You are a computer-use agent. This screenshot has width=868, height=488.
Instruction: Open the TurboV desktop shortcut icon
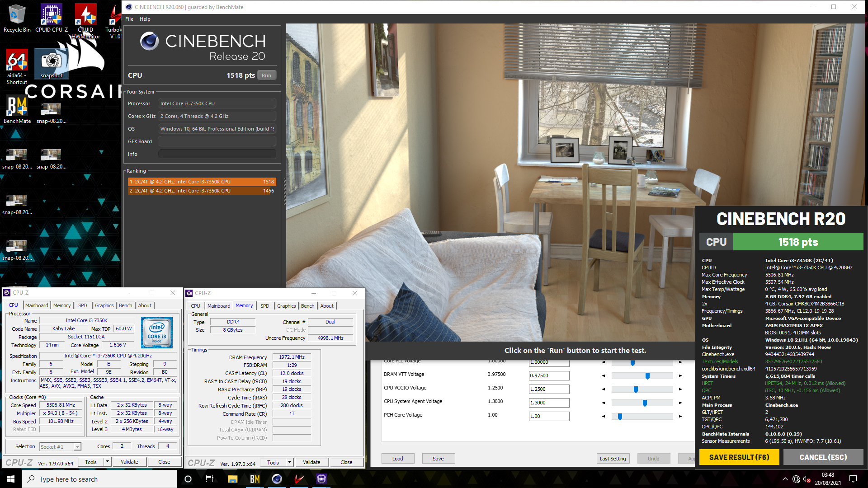coord(114,20)
